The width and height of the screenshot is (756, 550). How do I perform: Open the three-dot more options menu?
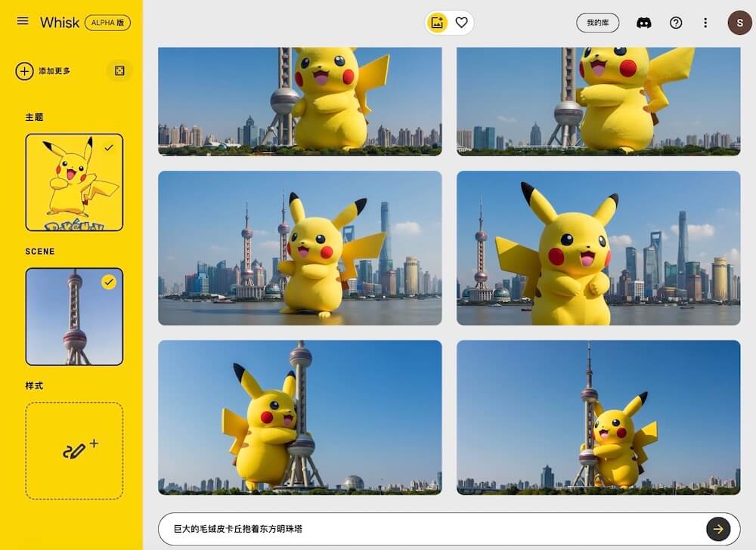click(x=705, y=23)
